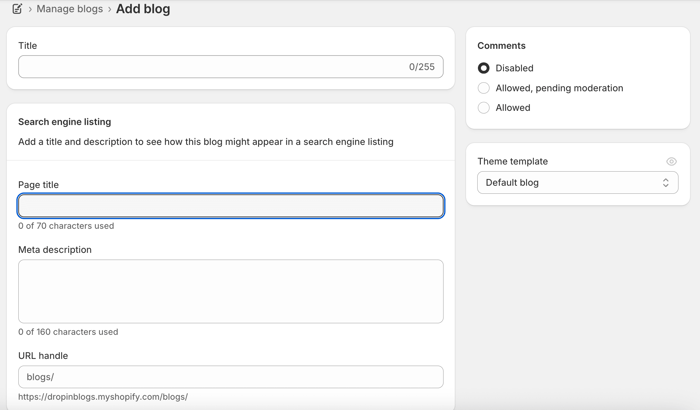Image resolution: width=700 pixels, height=410 pixels.
Task: Go back to Manage blogs breadcrumb
Action: [x=70, y=9]
